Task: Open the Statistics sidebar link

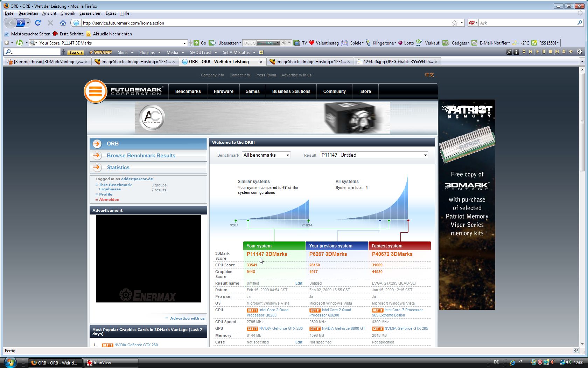Action: click(118, 168)
